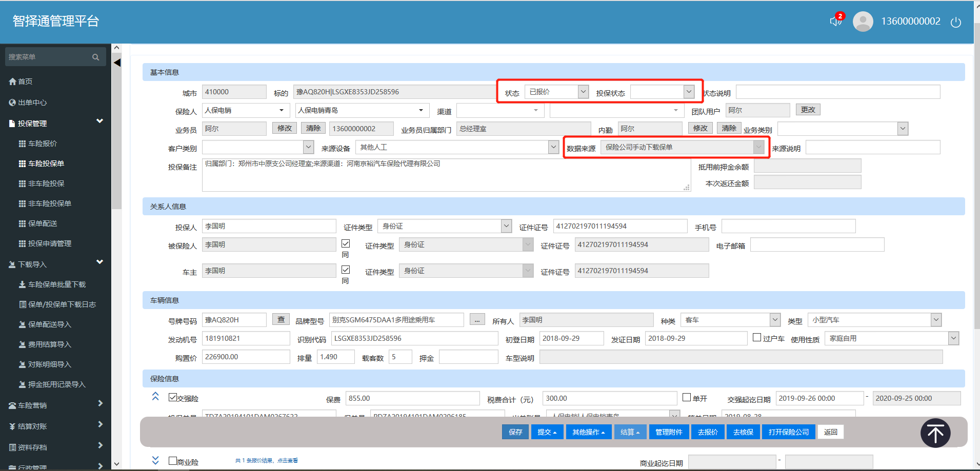This screenshot has width=980, height=471.
Task: Click the 打开保险公司 button
Action: (x=788, y=432)
